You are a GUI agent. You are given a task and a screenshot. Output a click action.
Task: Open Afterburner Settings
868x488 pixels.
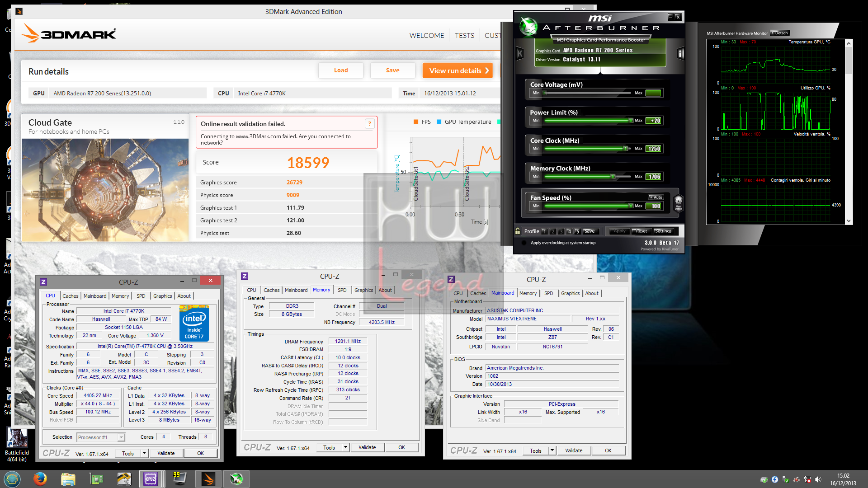663,231
